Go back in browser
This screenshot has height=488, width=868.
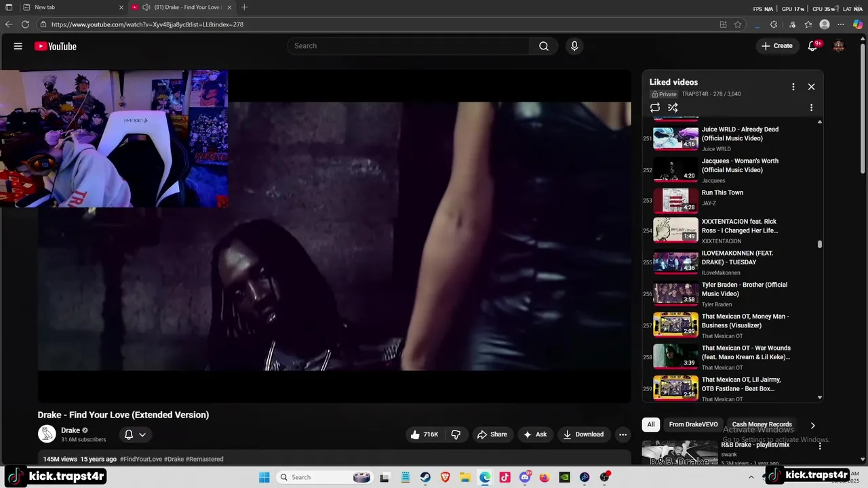pyautogui.click(x=9, y=24)
